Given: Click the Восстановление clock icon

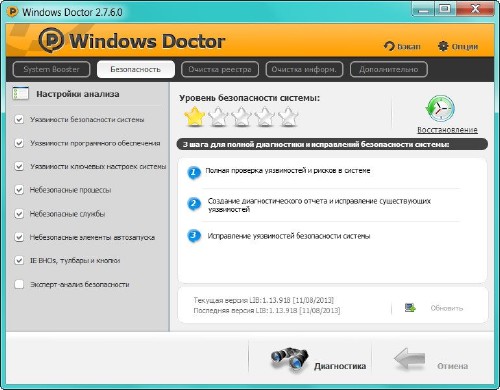Looking at the screenshot, I should pos(440,109).
